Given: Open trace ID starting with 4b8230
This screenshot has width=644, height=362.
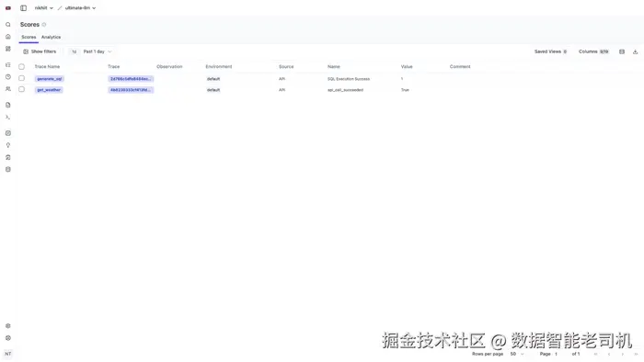Looking at the screenshot, I should pos(131,90).
